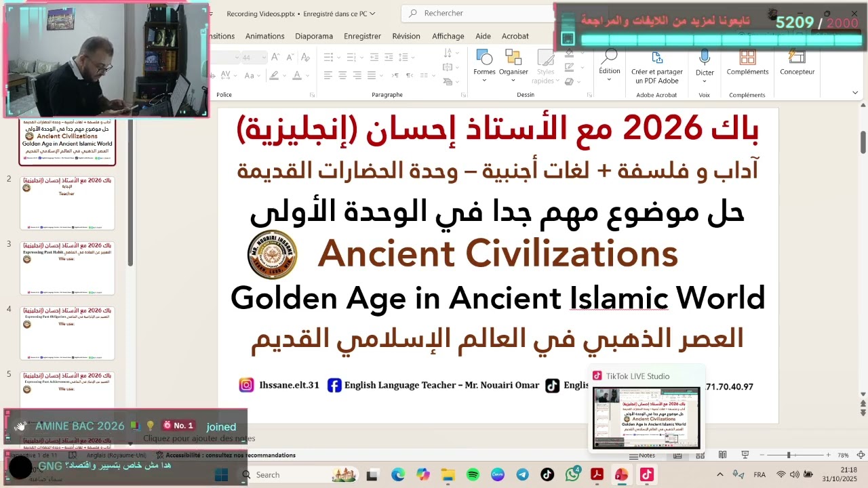Open the font size combo box
868x488 pixels.
pyautogui.click(x=254, y=57)
